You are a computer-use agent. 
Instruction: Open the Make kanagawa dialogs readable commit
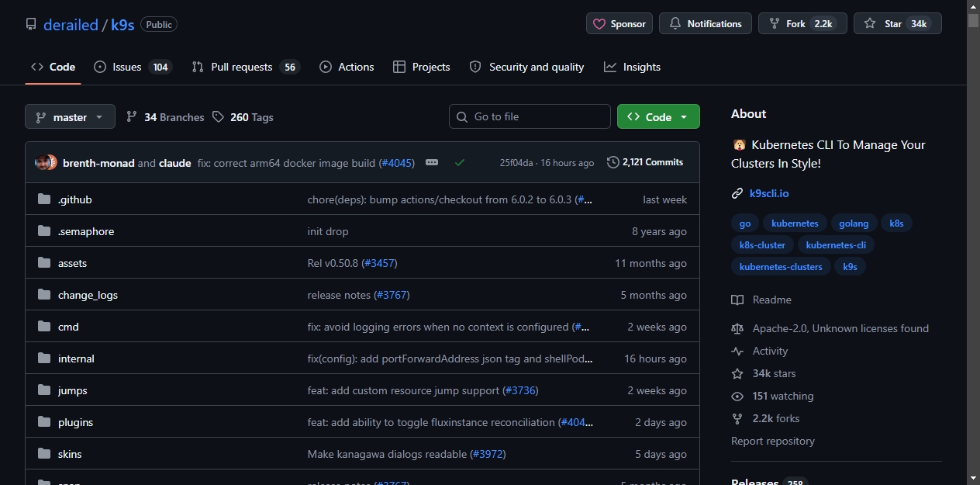388,454
